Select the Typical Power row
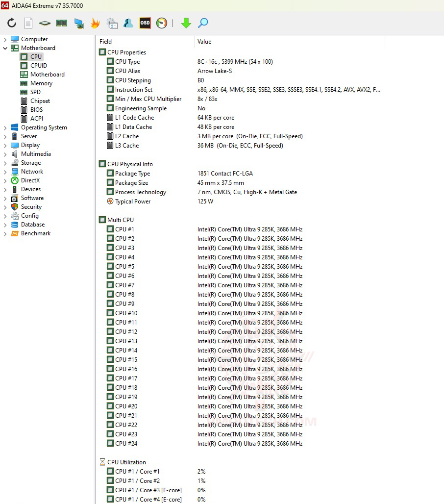Viewport: 444px width, 504px height. [240, 201]
